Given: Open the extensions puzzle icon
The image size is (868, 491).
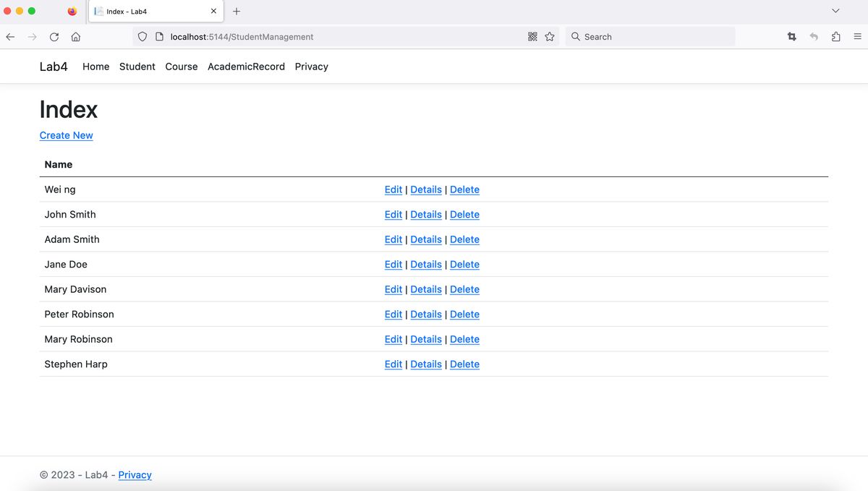Looking at the screenshot, I should 836,37.
